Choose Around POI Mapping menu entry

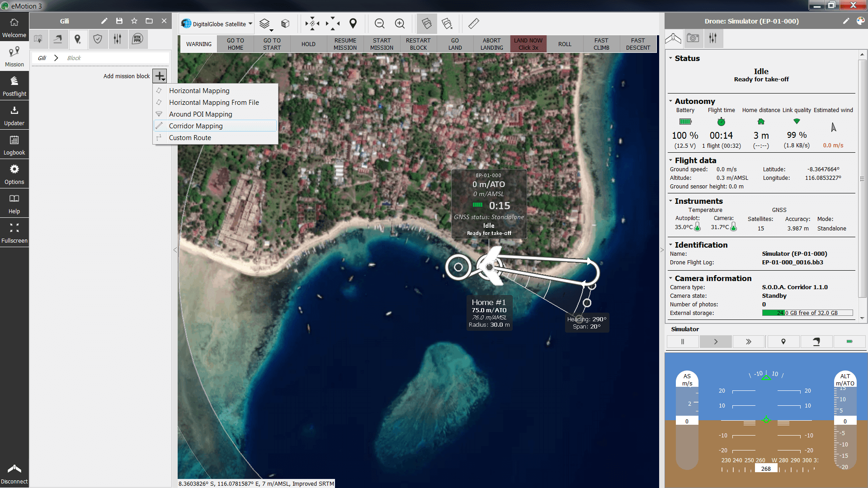[x=200, y=114]
